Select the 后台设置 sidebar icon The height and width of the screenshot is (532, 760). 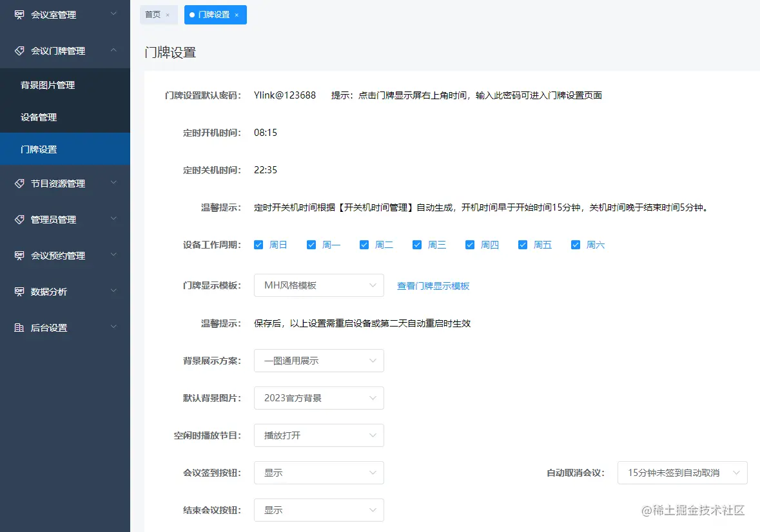[x=17, y=327]
